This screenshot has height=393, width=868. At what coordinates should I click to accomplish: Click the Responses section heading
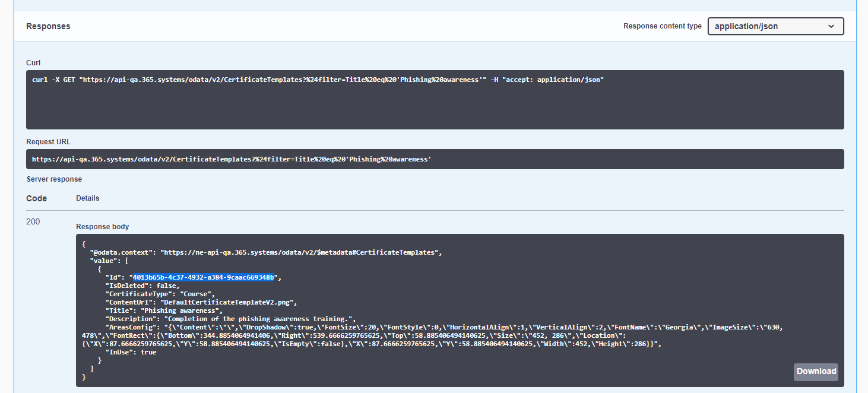click(48, 26)
